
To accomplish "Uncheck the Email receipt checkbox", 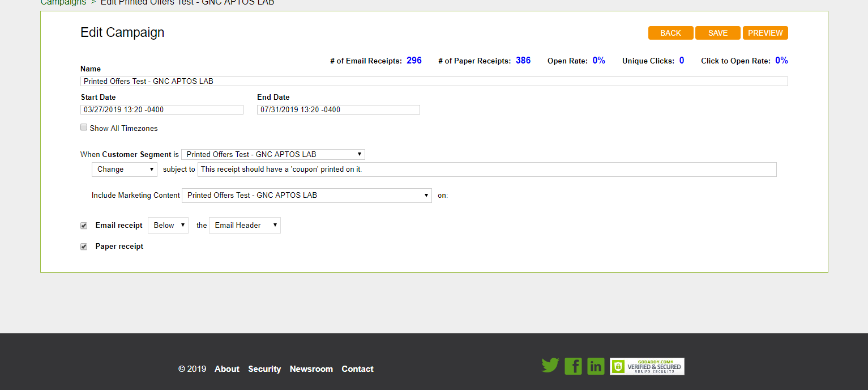I will (84, 226).
